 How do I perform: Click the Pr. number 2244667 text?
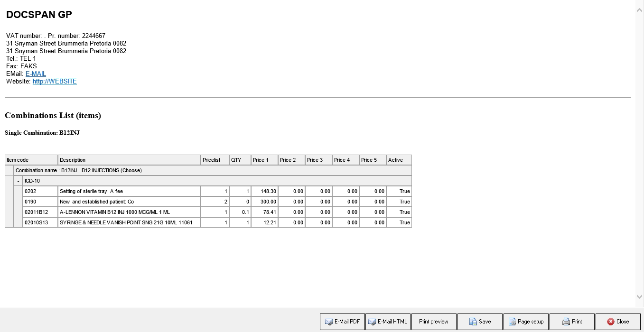(76, 36)
